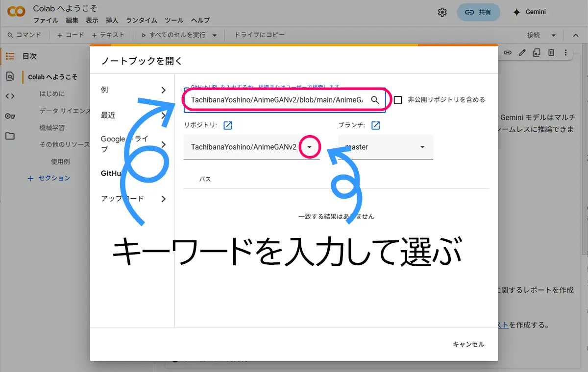
Task: Select 使用例 in table of contents
Action: pyautogui.click(x=60, y=162)
